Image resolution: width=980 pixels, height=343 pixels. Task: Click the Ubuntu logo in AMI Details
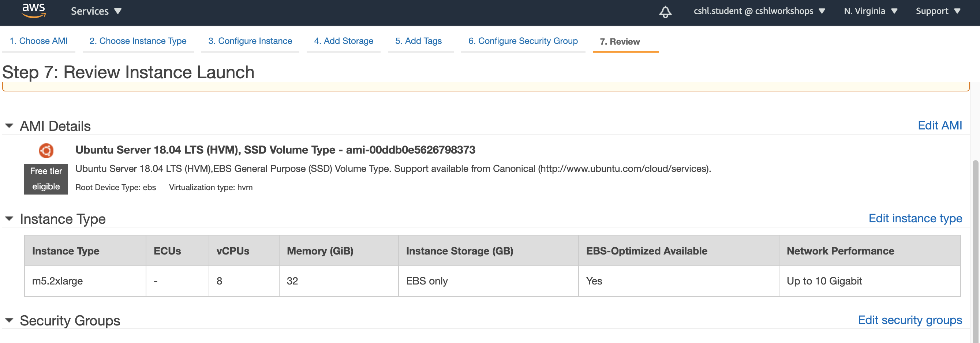(x=46, y=151)
